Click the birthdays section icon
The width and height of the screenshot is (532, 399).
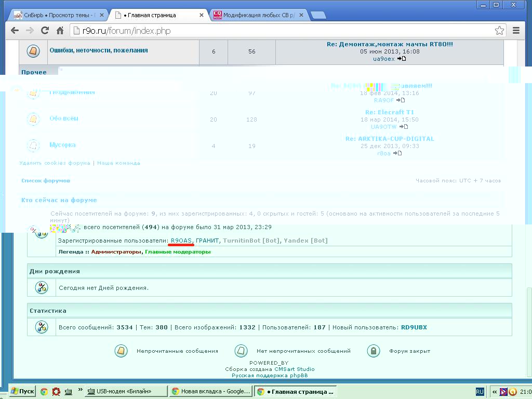pos(42,287)
